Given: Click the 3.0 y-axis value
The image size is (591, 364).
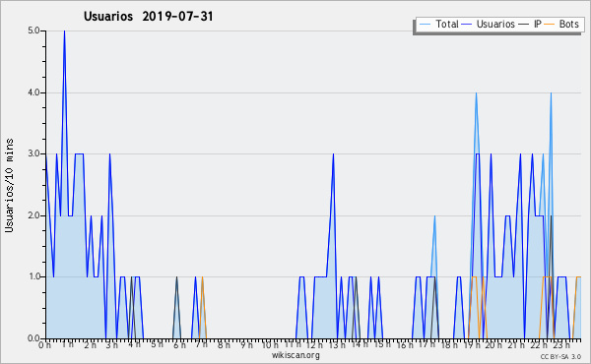Looking at the screenshot, I should (x=33, y=153).
